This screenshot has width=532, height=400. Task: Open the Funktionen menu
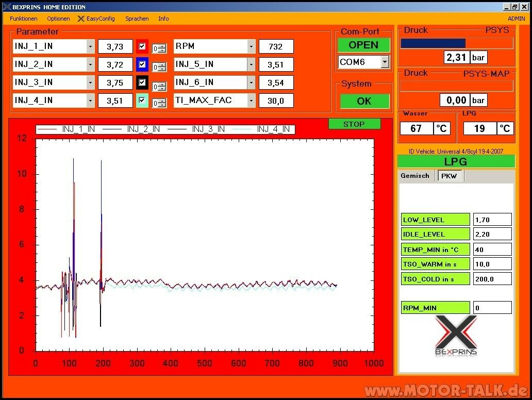pyautogui.click(x=23, y=19)
